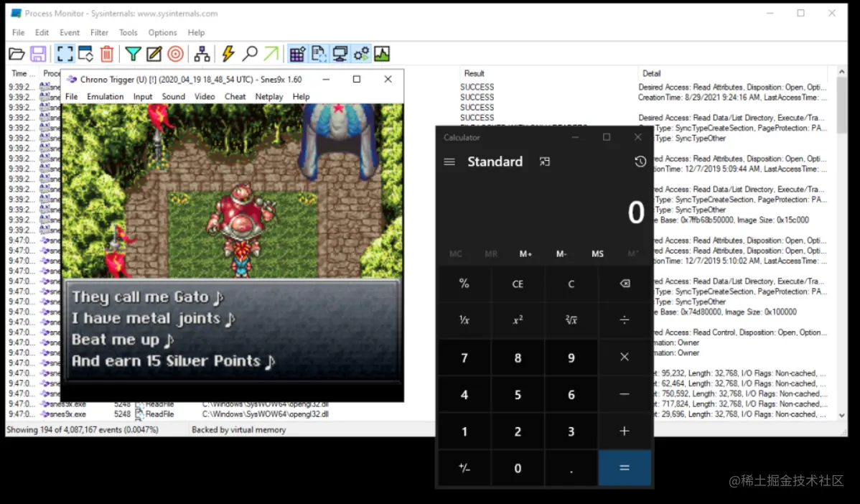Toggle Show Registry Activity icon

point(297,54)
